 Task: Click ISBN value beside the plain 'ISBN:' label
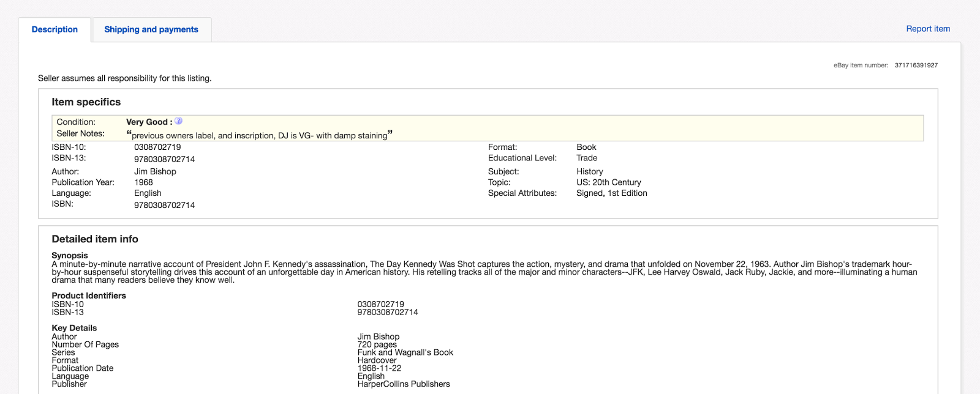click(164, 205)
